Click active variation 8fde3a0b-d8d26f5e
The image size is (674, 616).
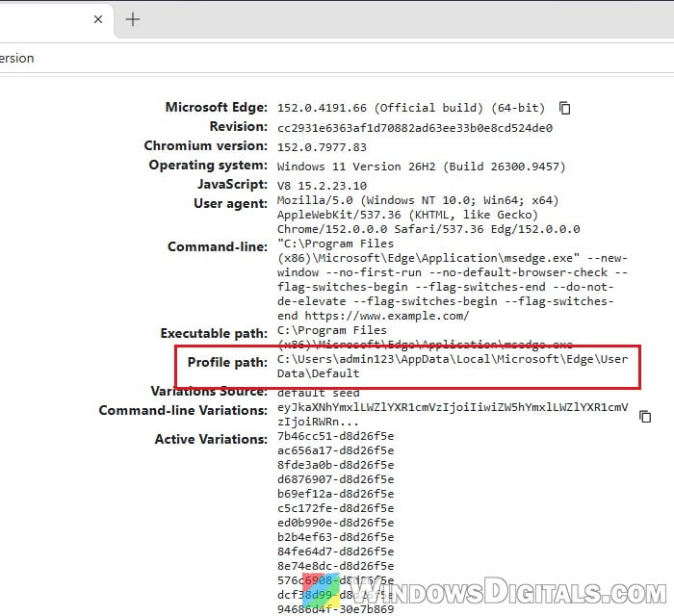336,465
